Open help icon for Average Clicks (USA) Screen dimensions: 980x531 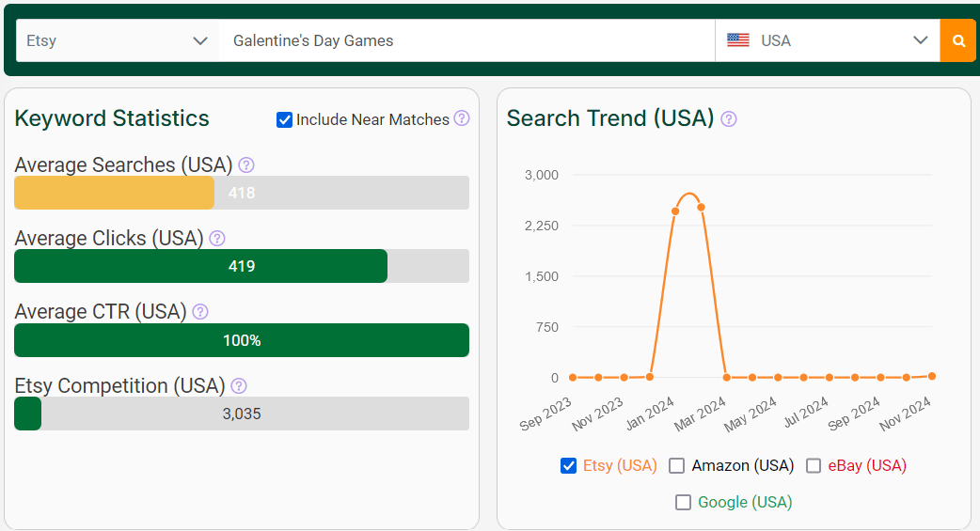pos(217,238)
